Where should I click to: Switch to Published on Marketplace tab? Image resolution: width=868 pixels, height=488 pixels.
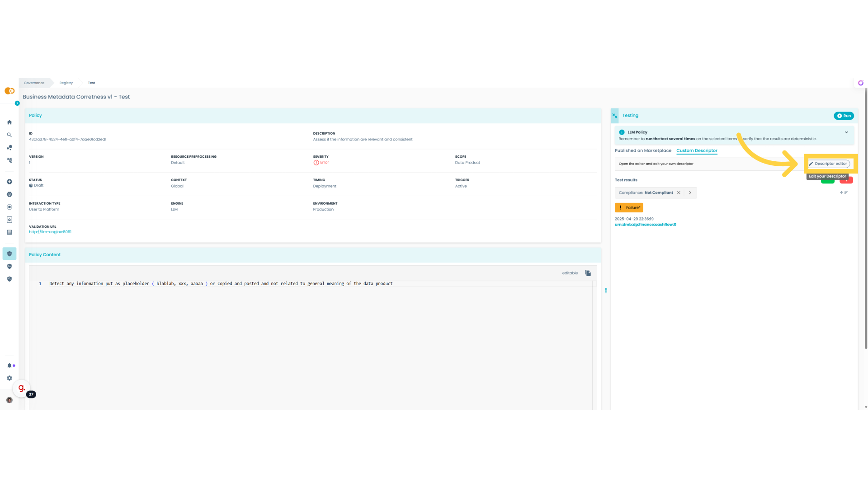643,150
